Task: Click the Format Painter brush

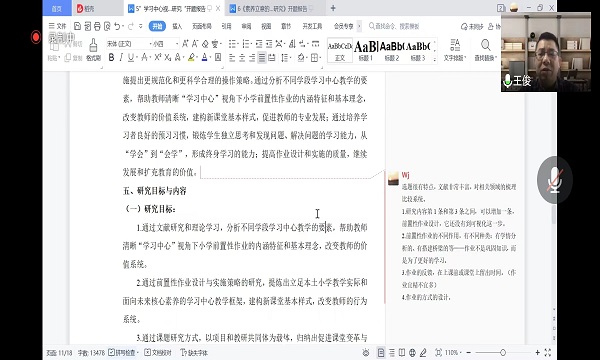Action: 93,50
